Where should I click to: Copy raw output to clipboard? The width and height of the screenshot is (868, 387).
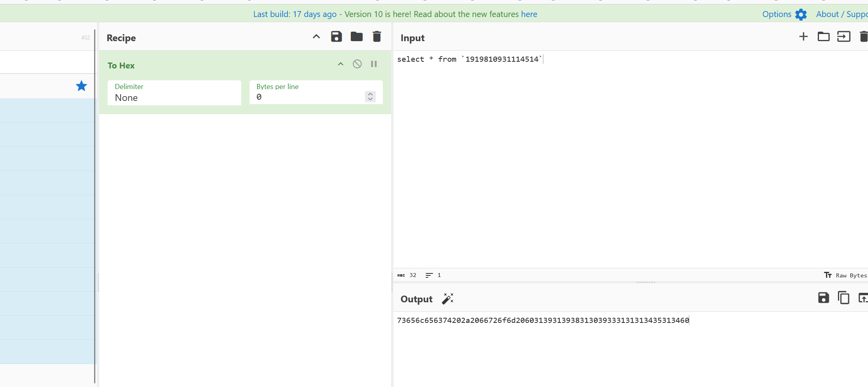[x=843, y=298]
